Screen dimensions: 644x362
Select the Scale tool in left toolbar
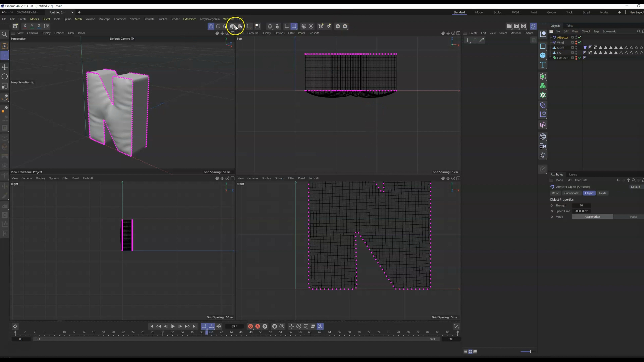(5, 86)
